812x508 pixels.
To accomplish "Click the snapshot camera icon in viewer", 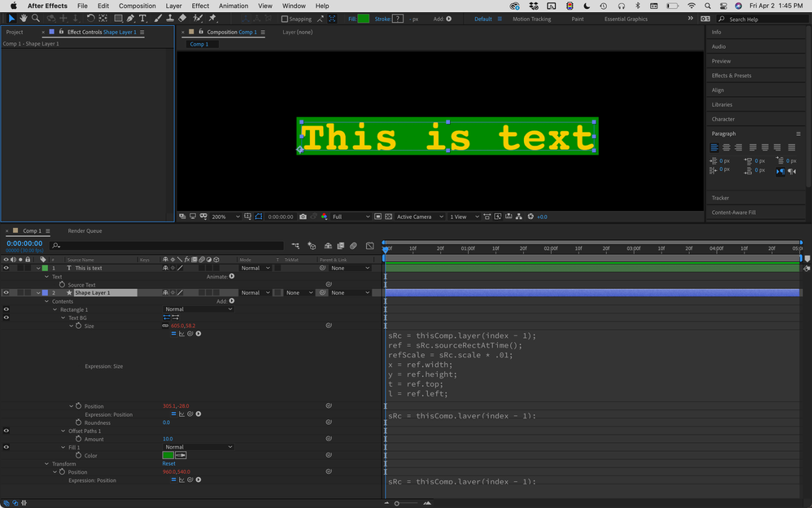I will click(303, 217).
